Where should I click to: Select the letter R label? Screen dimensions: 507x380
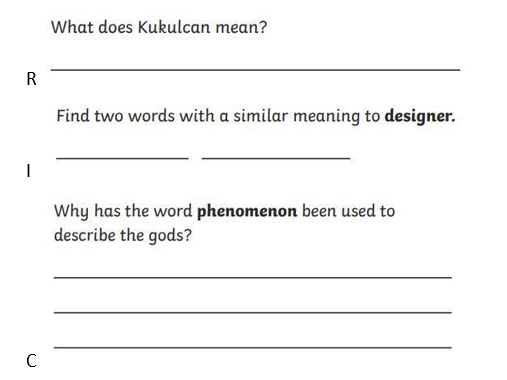coord(31,79)
